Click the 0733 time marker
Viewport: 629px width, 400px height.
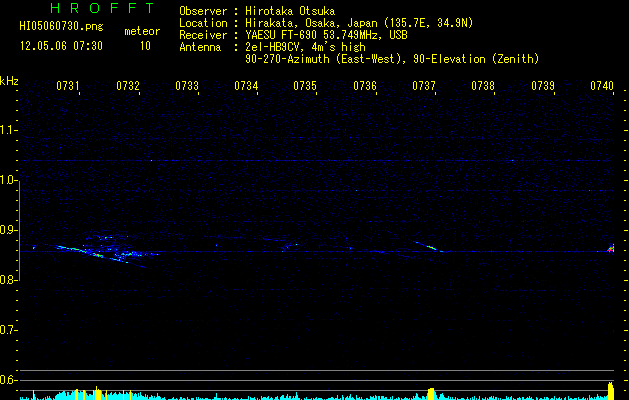[187, 86]
